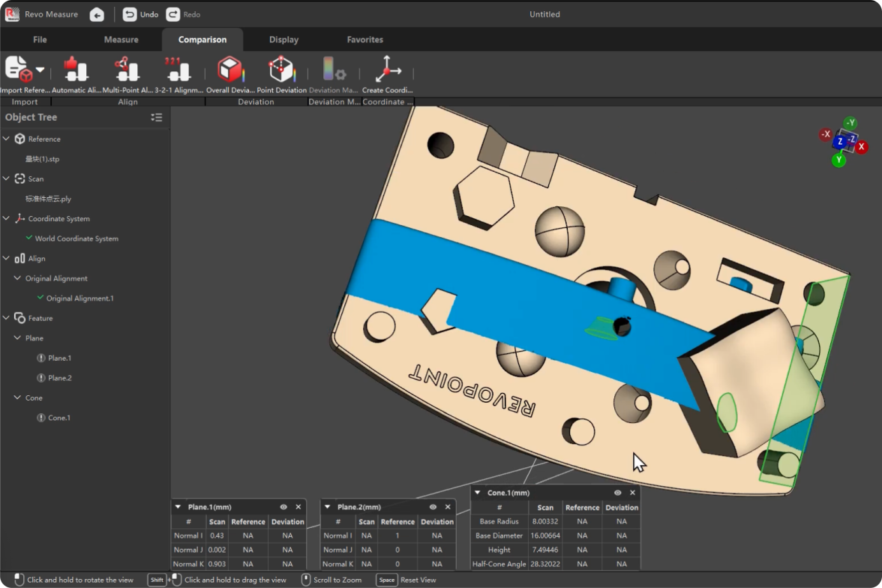The width and height of the screenshot is (882, 588).
Task: Click the Feature icon in Object Tree
Action: click(19, 318)
